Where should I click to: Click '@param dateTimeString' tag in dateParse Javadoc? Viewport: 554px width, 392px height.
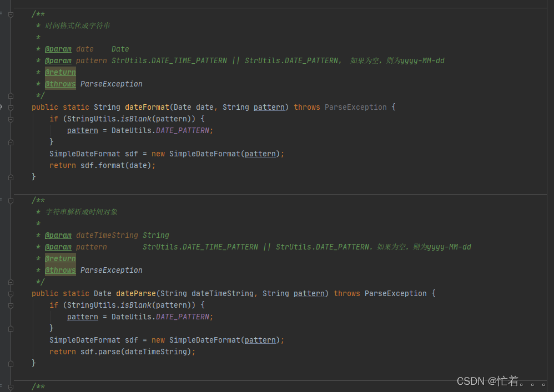pos(92,235)
